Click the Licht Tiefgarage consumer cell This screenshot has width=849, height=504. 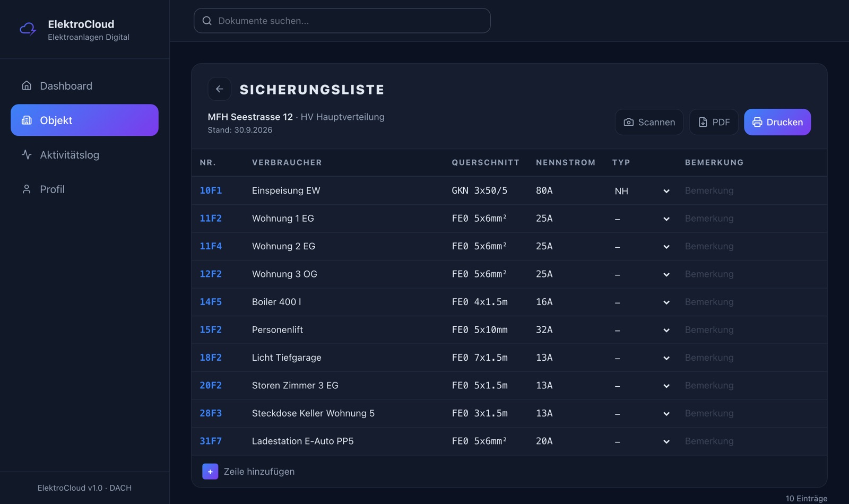287,358
